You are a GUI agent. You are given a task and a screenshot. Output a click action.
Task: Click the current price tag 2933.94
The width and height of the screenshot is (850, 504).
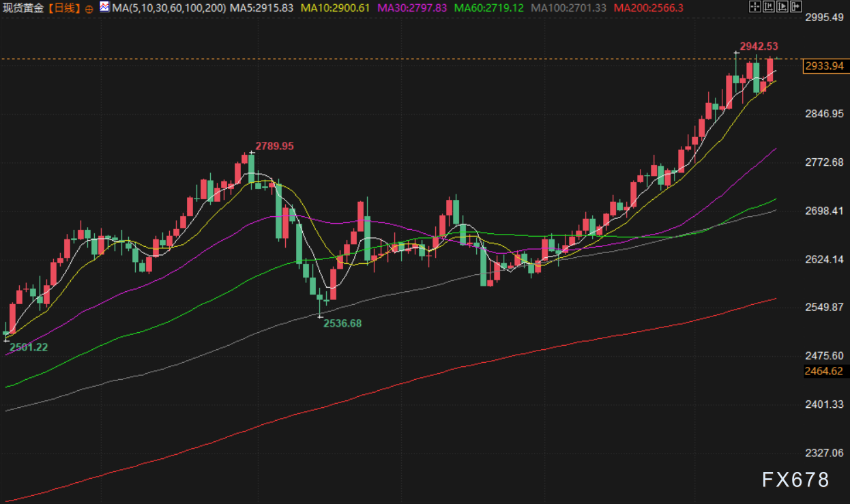click(824, 66)
